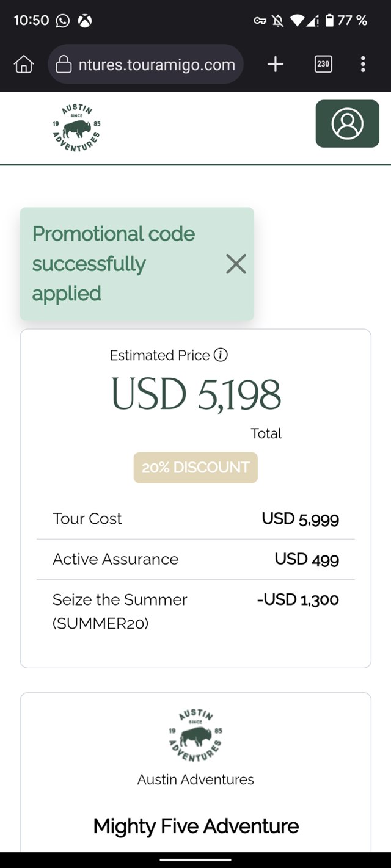This screenshot has width=391, height=868.
Task: Open the Mighty Five Adventure tour title
Action: [195, 826]
